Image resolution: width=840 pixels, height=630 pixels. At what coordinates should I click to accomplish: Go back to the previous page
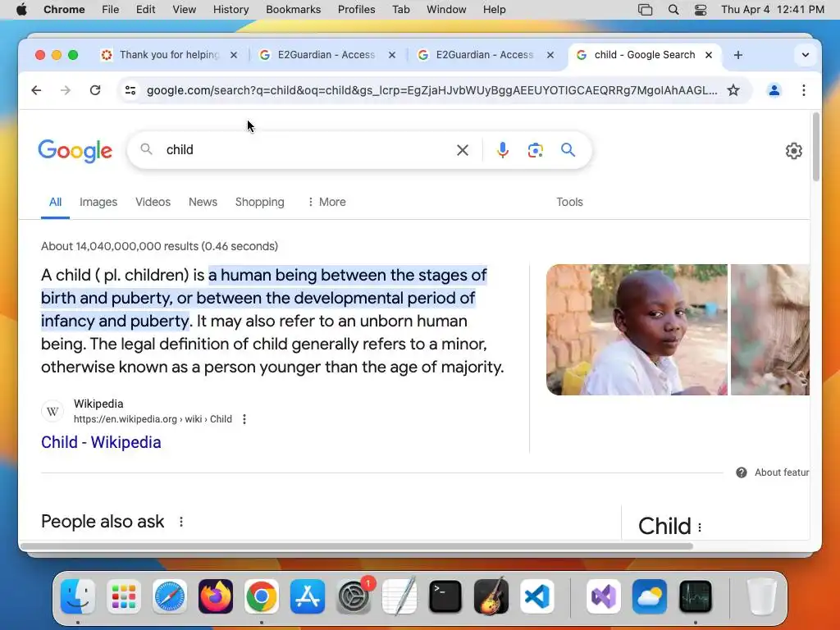pos(36,90)
